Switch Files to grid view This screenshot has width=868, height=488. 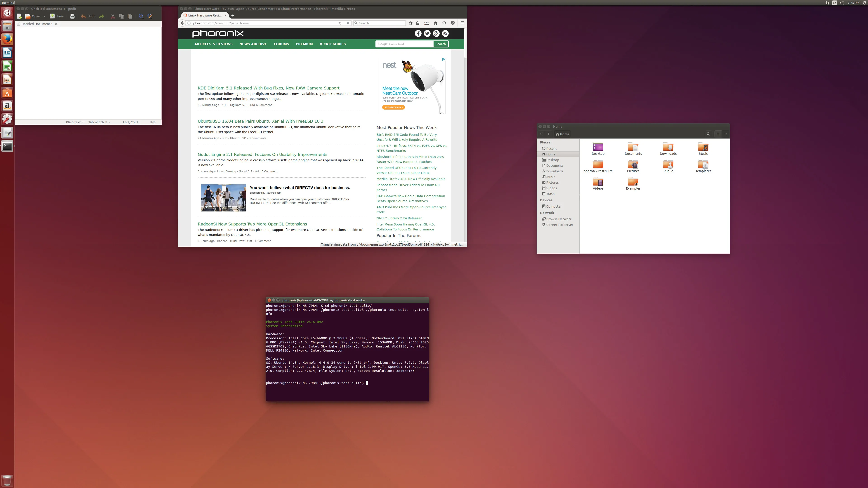tap(725, 134)
